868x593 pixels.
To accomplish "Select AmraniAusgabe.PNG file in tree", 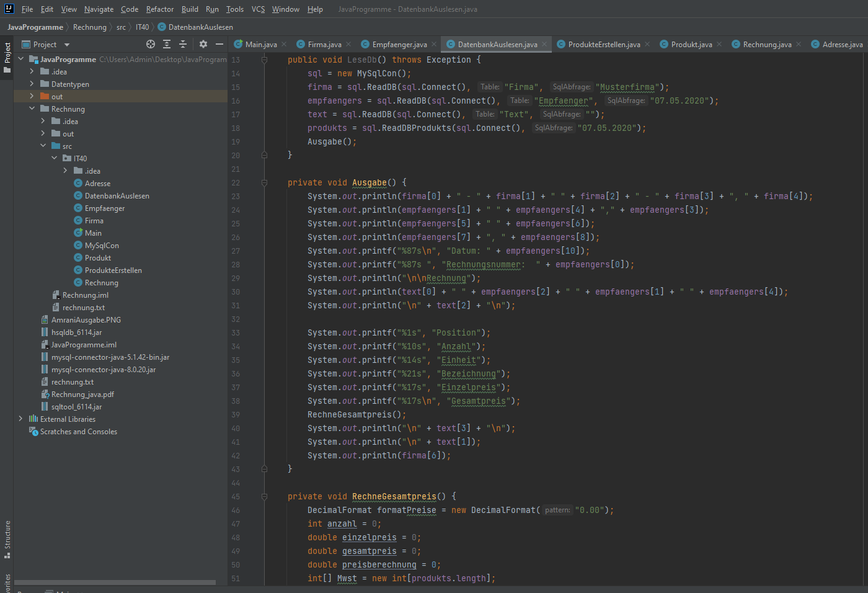I will (86, 320).
